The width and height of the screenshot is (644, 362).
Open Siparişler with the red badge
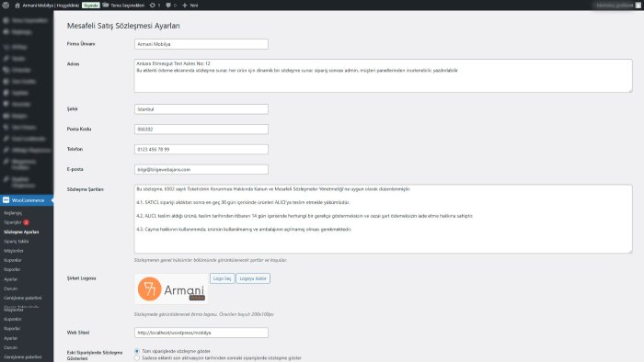17,222
